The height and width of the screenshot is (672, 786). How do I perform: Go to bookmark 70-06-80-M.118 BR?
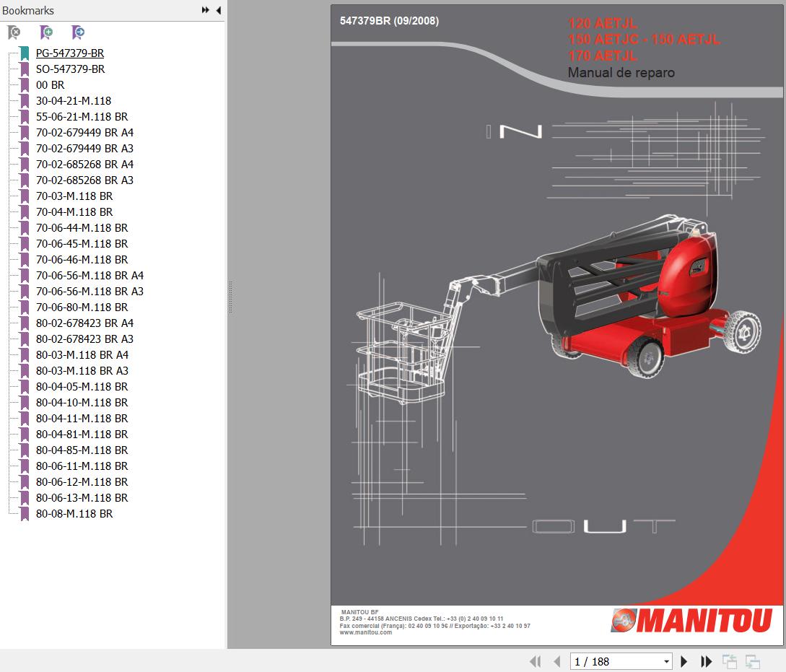(x=82, y=307)
